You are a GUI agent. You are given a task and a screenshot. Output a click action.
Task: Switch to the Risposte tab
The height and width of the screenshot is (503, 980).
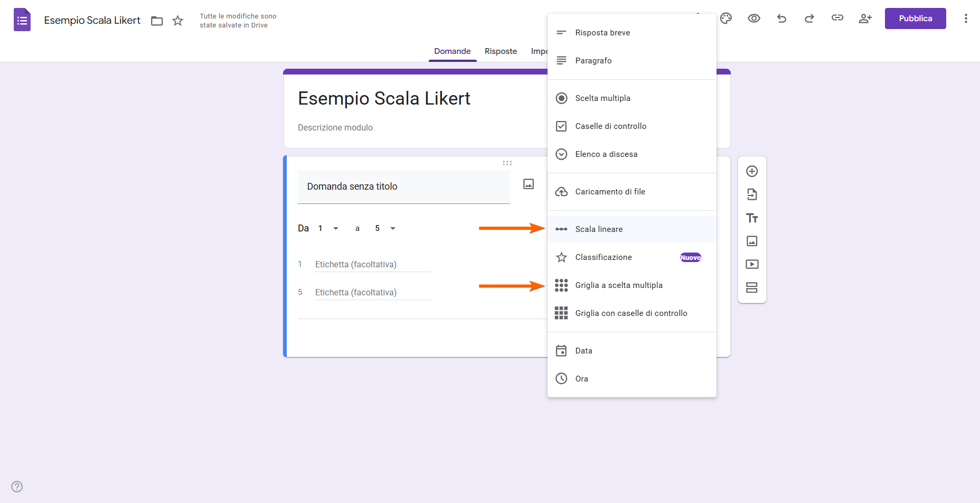point(501,51)
